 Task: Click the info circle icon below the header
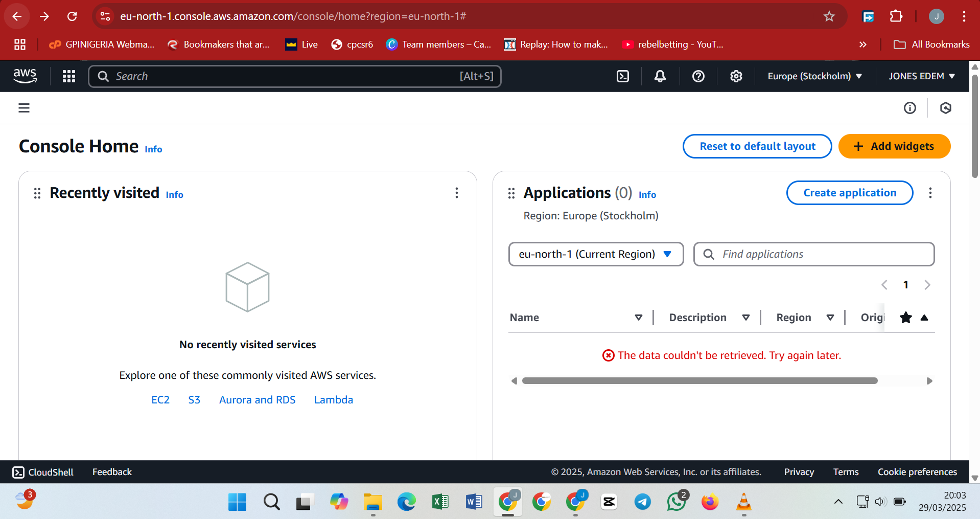[x=909, y=108]
